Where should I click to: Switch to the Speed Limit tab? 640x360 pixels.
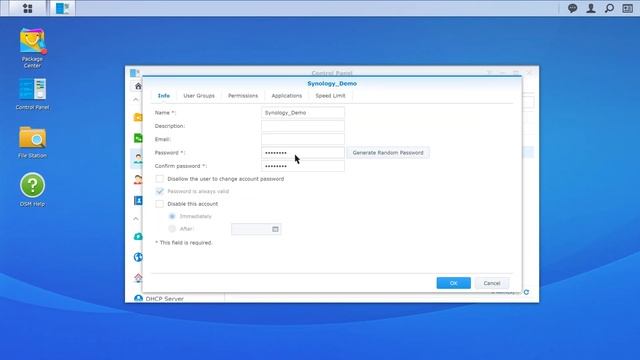[x=330, y=96]
